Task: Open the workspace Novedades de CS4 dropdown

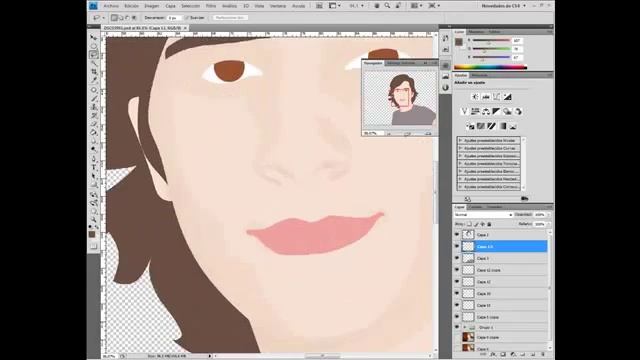Action: [x=504, y=6]
